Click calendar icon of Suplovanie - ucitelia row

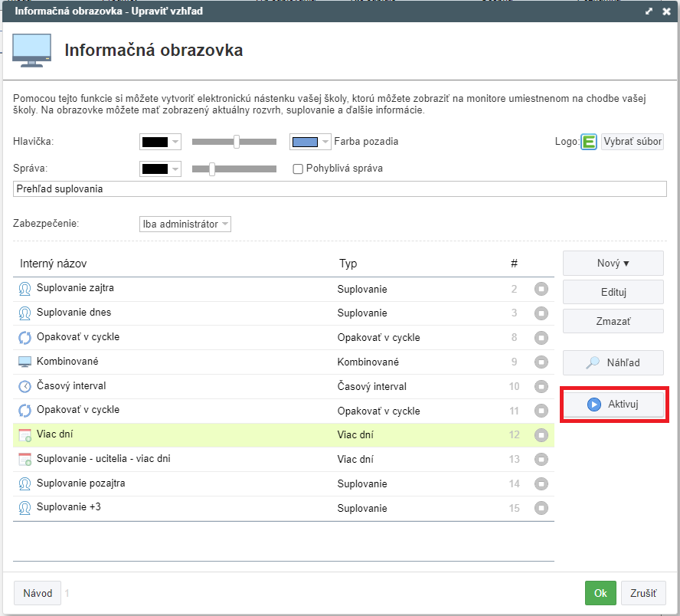tap(25, 459)
